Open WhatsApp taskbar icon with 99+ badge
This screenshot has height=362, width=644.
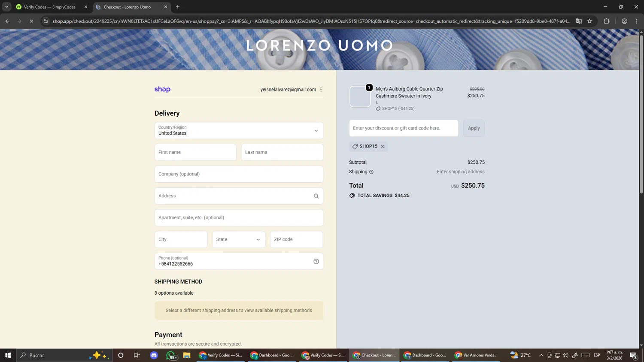pos(171,356)
